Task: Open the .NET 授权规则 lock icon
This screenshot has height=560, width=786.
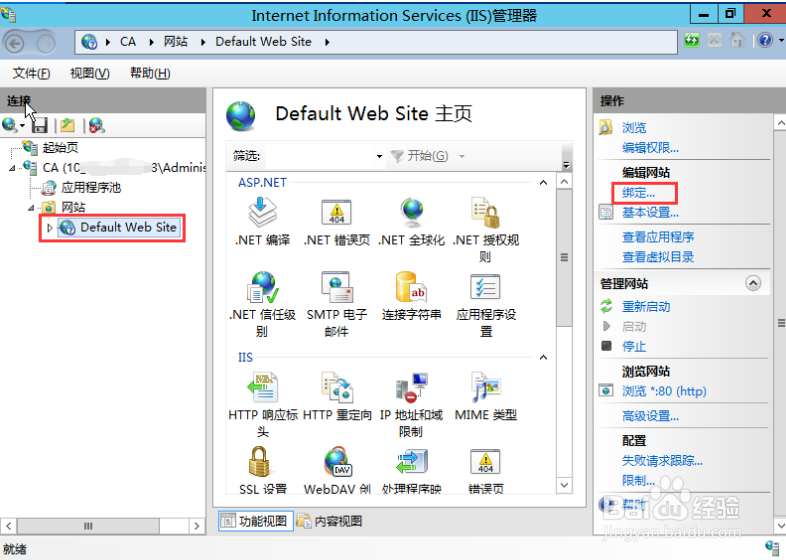Action: pos(485,212)
